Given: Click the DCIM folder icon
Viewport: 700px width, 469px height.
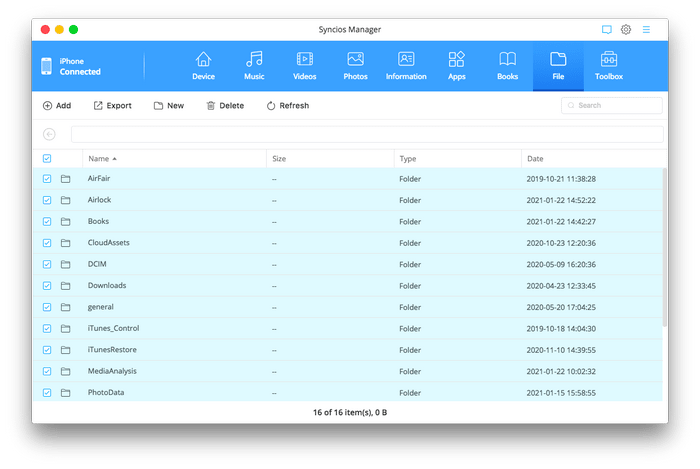Looking at the screenshot, I should click(66, 265).
